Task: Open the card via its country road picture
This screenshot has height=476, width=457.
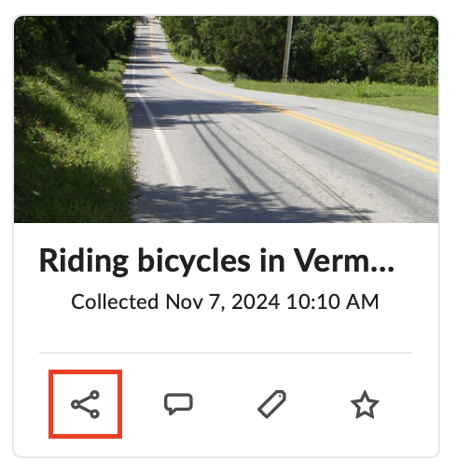Action: pyautogui.click(x=227, y=119)
